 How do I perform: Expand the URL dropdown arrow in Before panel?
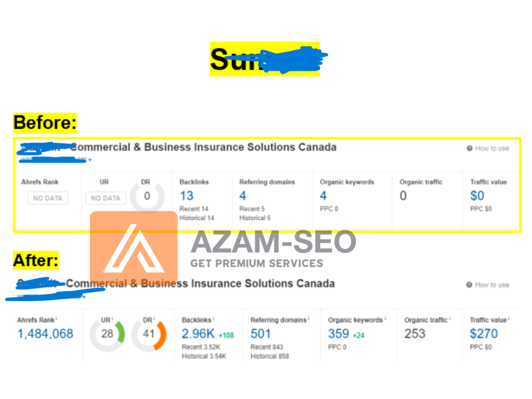(x=90, y=160)
